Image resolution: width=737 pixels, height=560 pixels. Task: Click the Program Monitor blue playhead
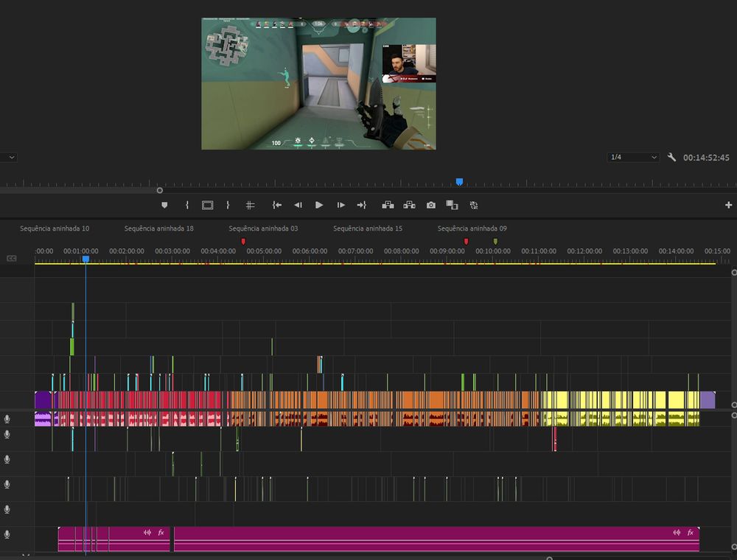point(460,182)
